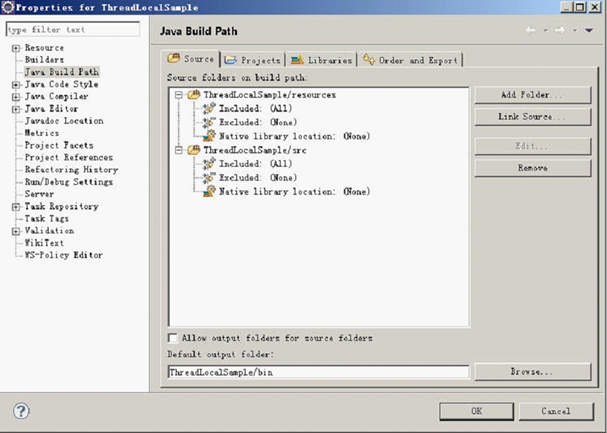This screenshot has height=433, width=607.
Task: Dismiss dialog with Cancel button
Action: pyautogui.click(x=556, y=411)
